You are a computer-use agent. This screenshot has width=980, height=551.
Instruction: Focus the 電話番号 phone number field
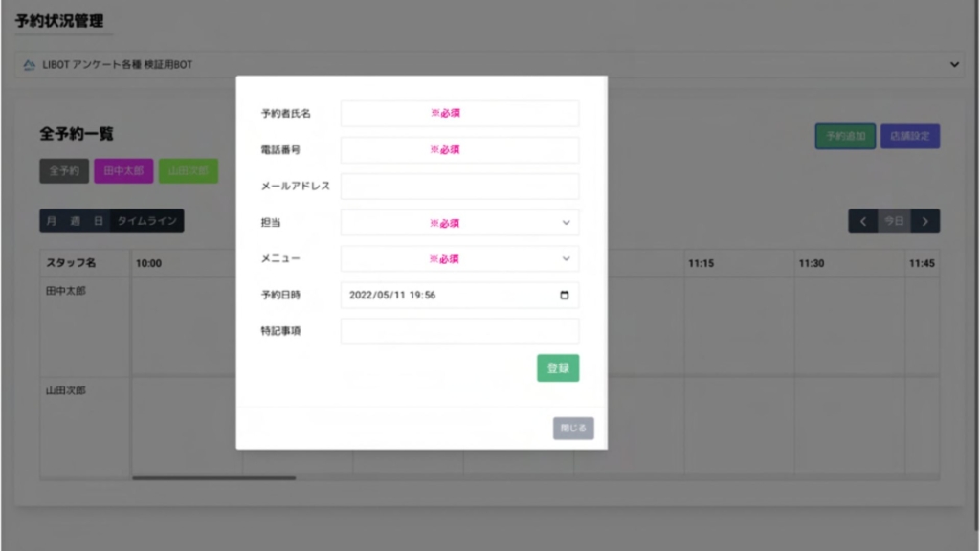[459, 150]
